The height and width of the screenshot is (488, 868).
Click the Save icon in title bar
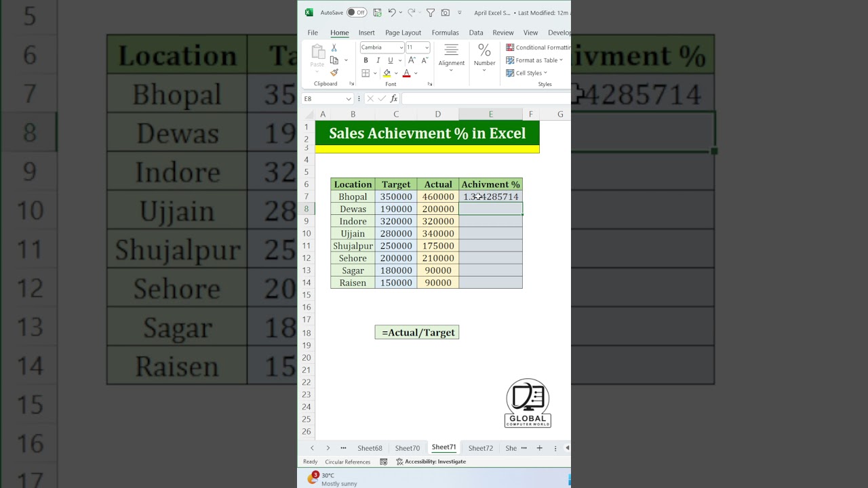(378, 12)
